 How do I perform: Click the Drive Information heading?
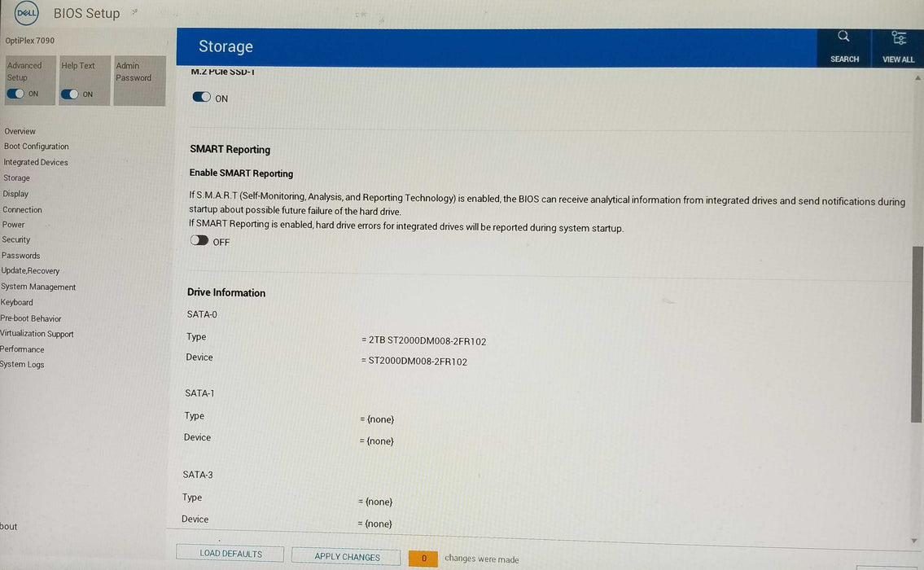click(226, 292)
